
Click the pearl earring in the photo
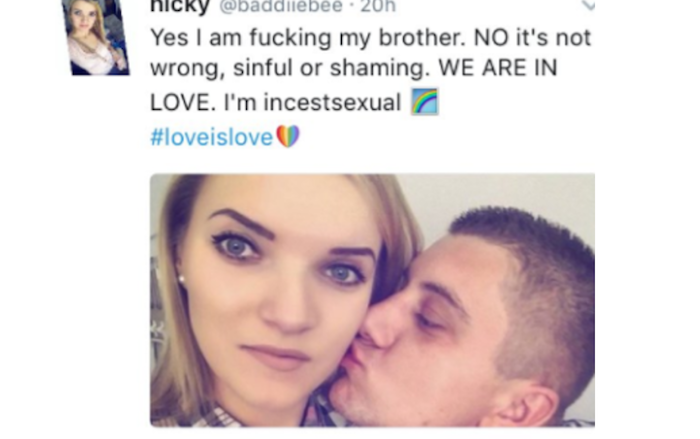pyautogui.click(x=181, y=279)
